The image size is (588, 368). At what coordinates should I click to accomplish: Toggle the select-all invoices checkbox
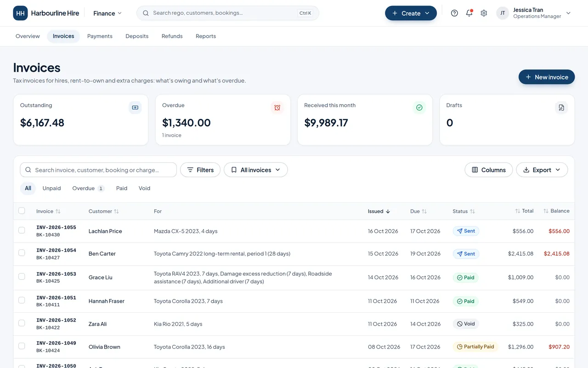22,211
